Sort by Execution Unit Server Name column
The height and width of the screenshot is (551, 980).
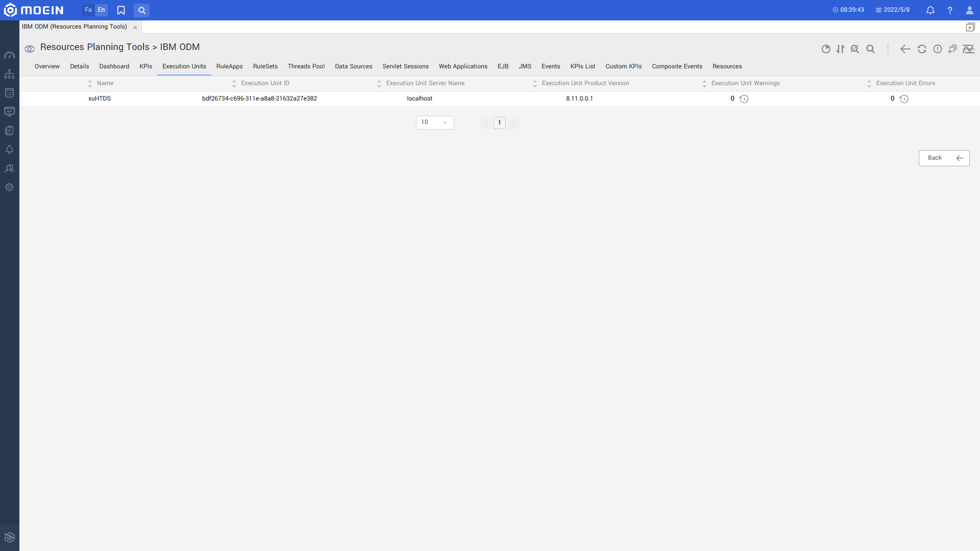[379, 84]
